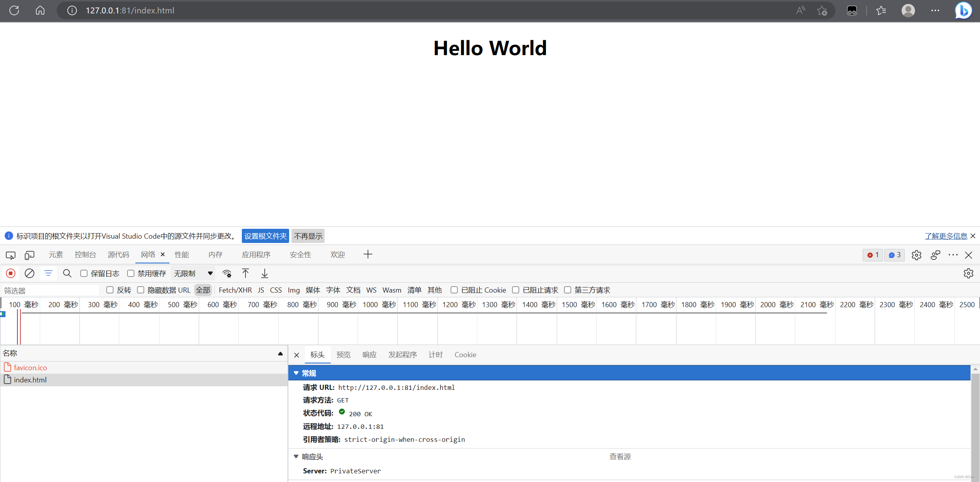Export HAR file
Screen dimensions: 980x482
point(265,273)
